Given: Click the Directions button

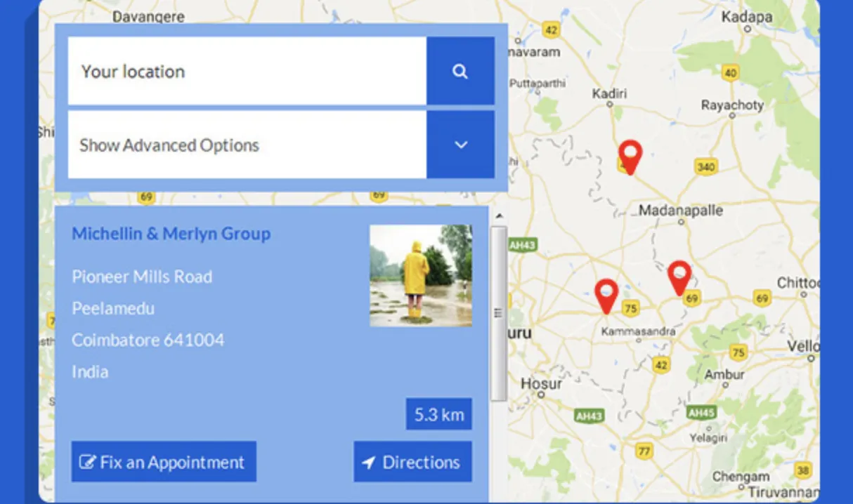Looking at the screenshot, I should [x=412, y=462].
